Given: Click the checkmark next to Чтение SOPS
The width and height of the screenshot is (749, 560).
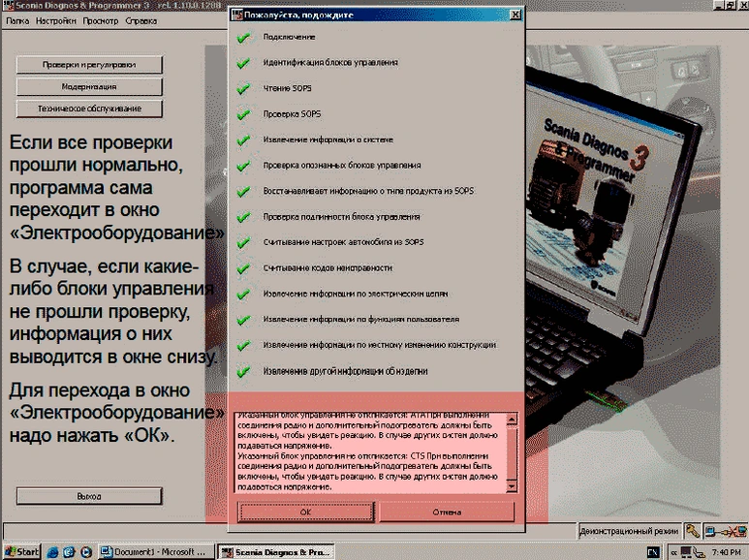Looking at the screenshot, I should point(242,88).
